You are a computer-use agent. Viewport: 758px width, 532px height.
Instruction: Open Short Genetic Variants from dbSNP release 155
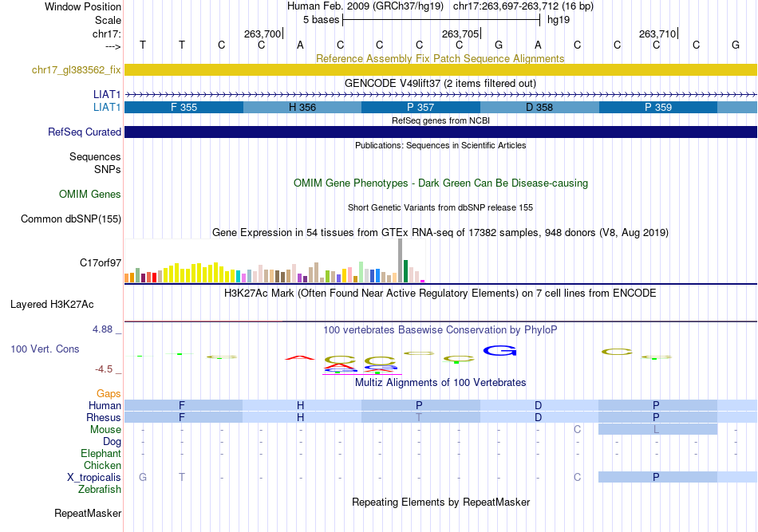click(440, 207)
